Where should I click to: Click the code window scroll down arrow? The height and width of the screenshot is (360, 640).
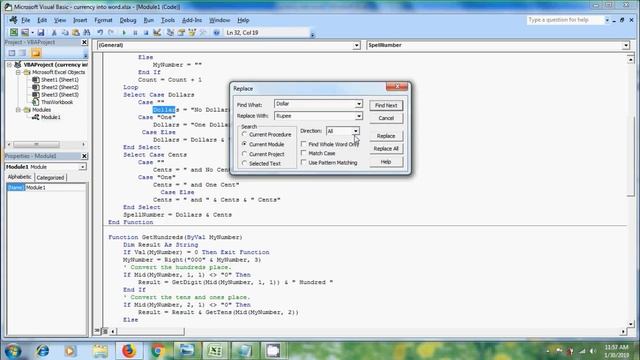click(631, 324)
